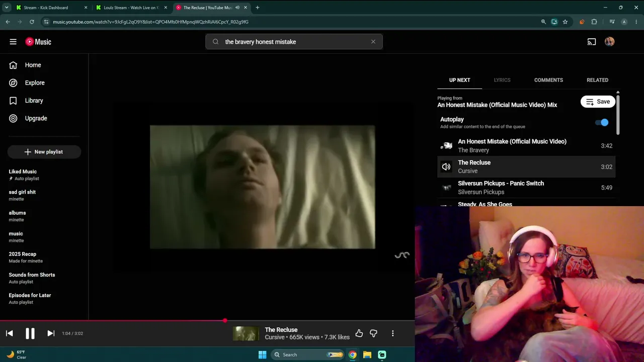Image resolution: width=644 pixels, height=362 pixels.
Task: Open the Chrome profile button
Action: (x=624, y=22)
